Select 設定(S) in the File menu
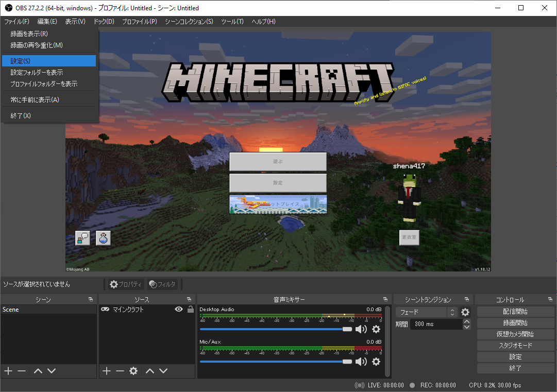The image size is (557, 392). click(x=48, y=61)
